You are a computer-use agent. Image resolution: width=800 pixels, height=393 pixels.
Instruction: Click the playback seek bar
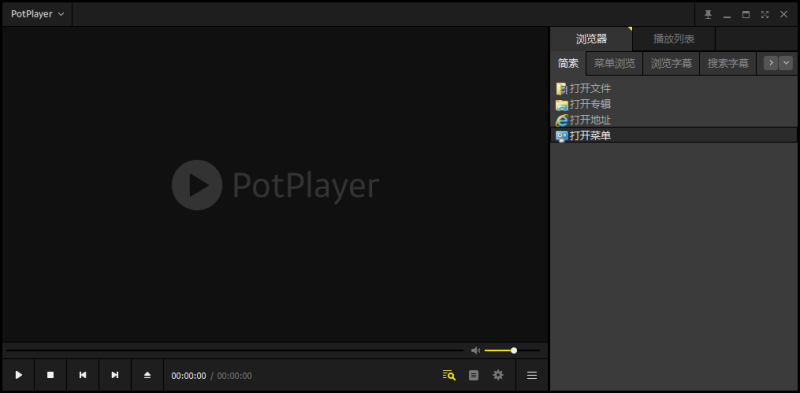coord(235,350)
